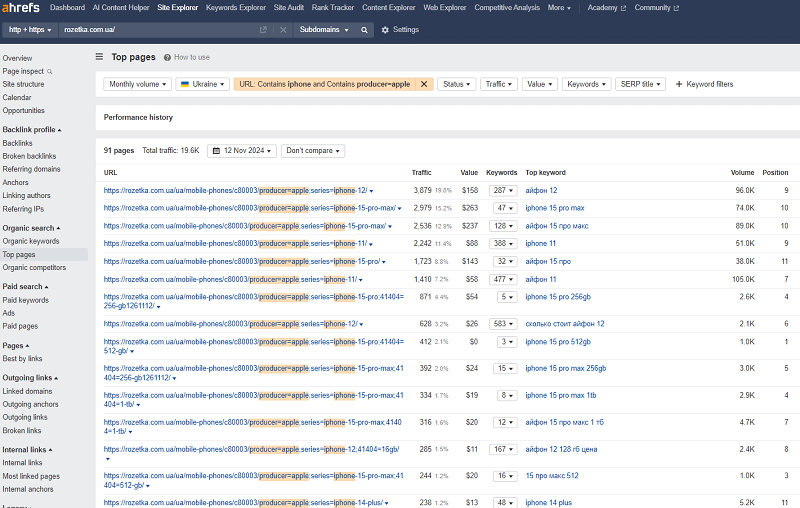Click the search magnifier icon

pos(364,30)
